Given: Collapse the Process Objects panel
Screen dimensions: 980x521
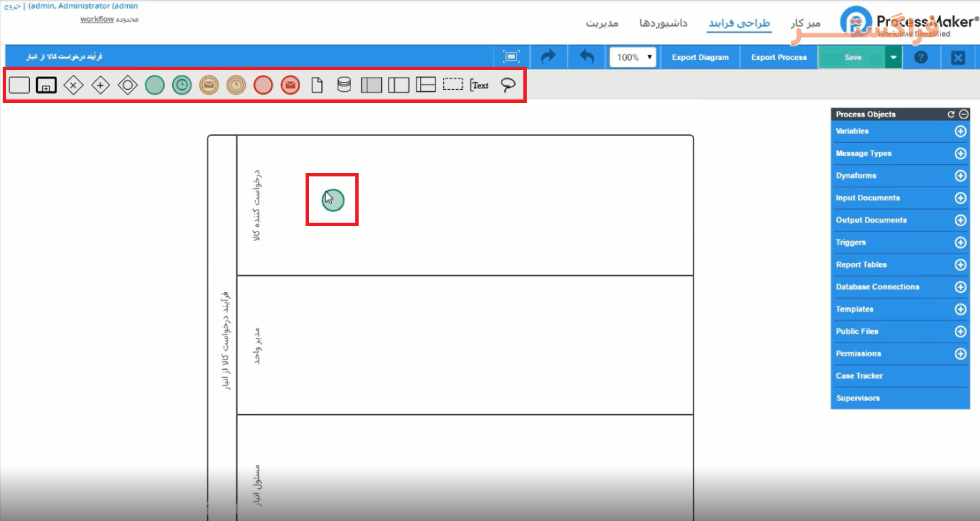Looking at the screenshot, I should click(x=964, y=114).
